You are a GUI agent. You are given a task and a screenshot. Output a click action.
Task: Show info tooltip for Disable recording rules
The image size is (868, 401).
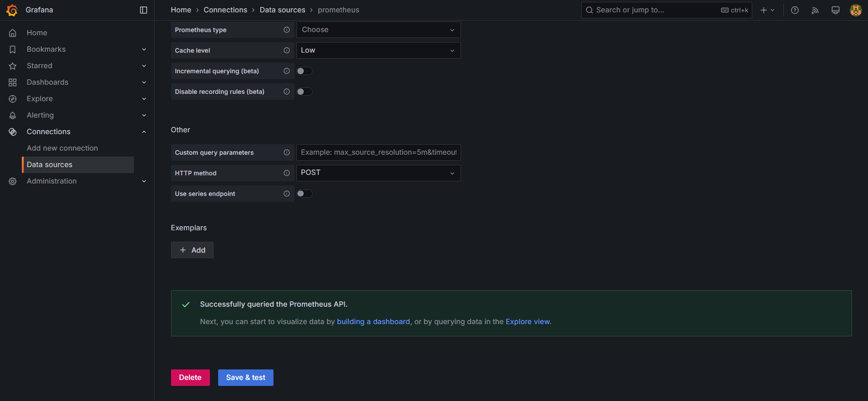(287, 92)
